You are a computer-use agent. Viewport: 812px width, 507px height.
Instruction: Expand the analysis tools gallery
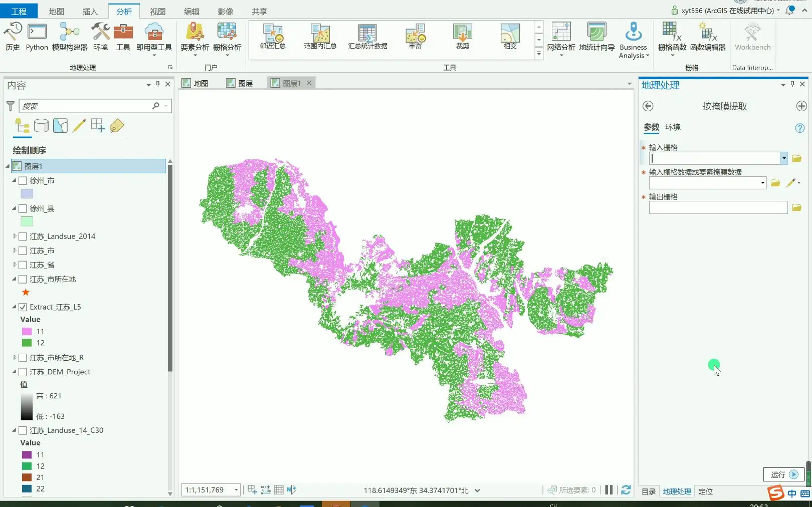tap(539, 53)
